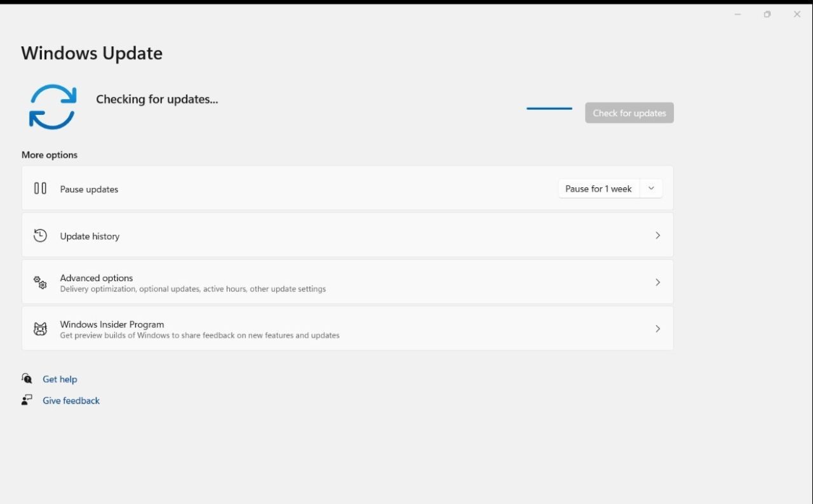Minimize the Settings window

pos(738,15)
